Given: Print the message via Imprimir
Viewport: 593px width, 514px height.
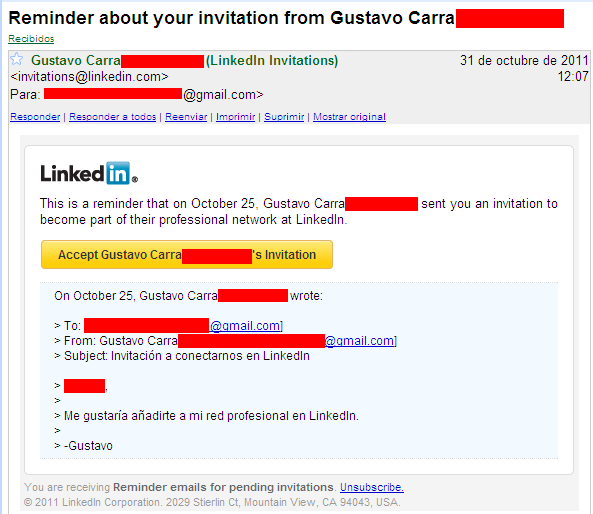Looking at the screenshot, I should pyautogui.click(x=236, y=116).
